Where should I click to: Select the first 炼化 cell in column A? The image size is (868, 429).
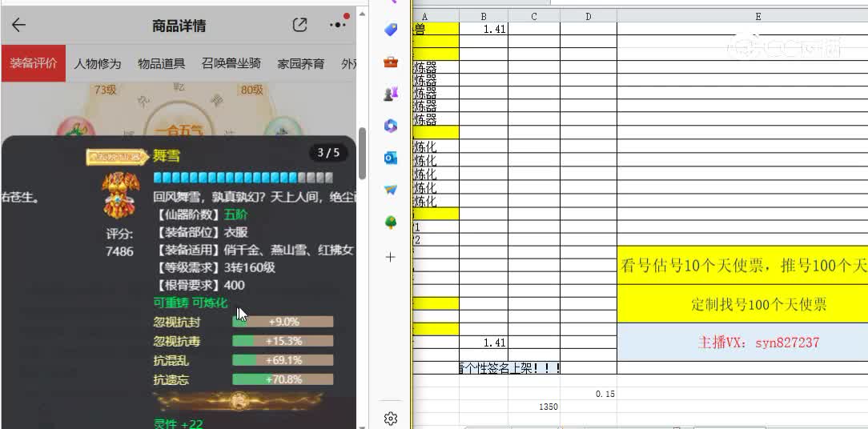436,146
